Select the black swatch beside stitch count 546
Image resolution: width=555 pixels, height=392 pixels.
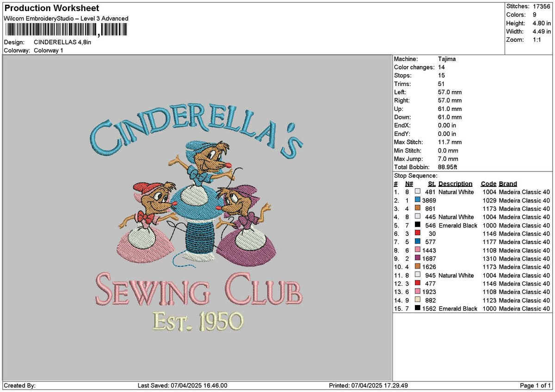point(418,225)
